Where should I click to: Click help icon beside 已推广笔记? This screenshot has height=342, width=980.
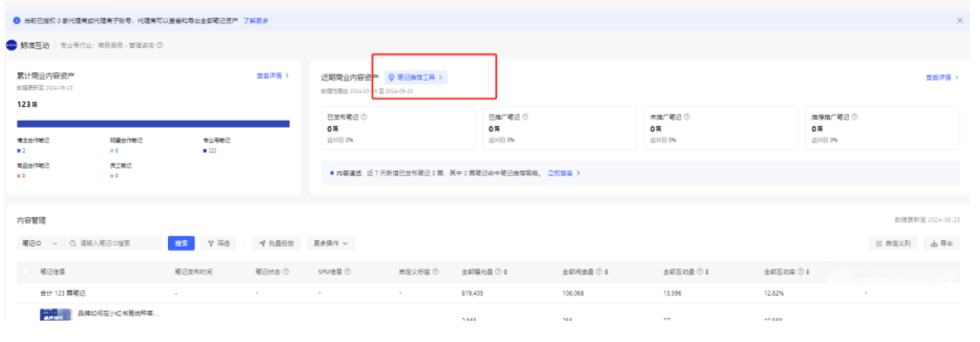[x=525, y=117]
